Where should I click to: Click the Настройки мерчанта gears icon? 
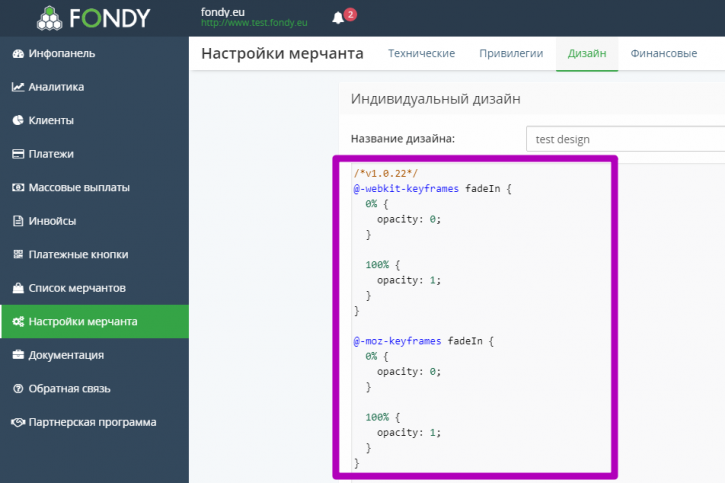(18, 321)
